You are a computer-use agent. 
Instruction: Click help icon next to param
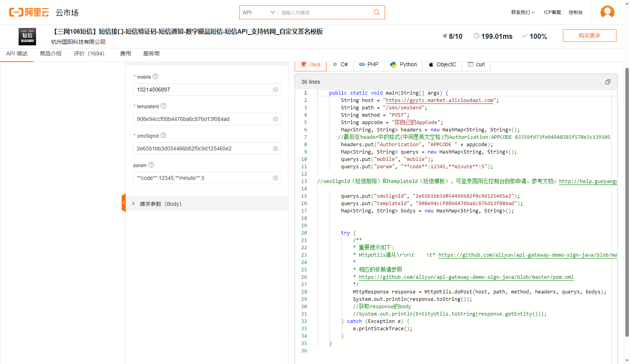click(x=151, y=165)
